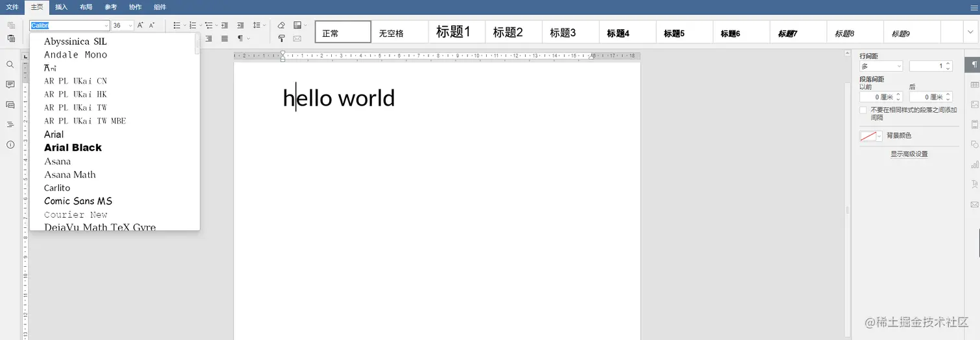Justify the paragraph text
Screen dimensions: 980x340
pos(225,39)
